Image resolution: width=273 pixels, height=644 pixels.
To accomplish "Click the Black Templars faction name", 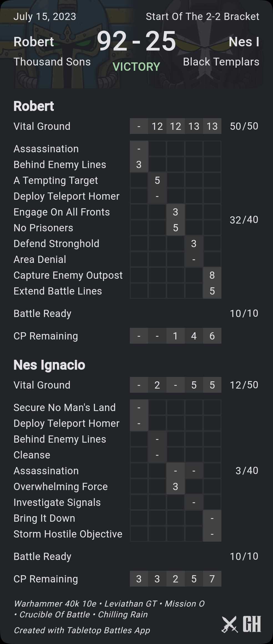I will click(221, 62).
